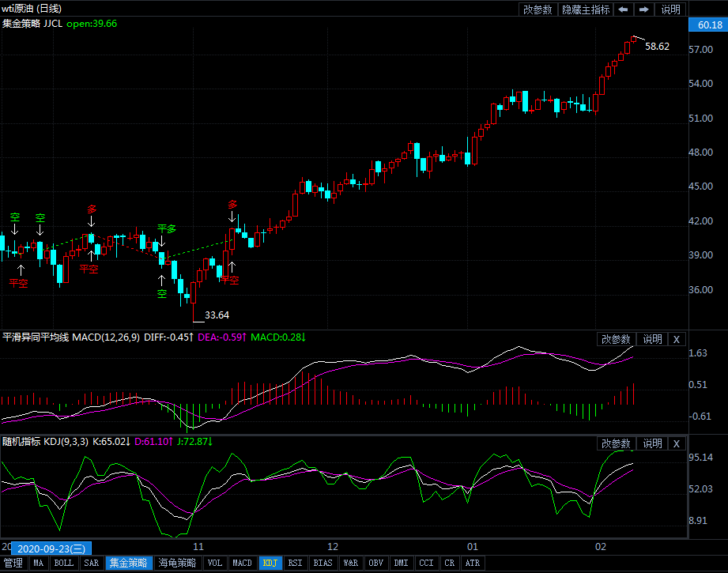Open 管理 indicator management
Viewport: 728px width, 573px height.
13,564
